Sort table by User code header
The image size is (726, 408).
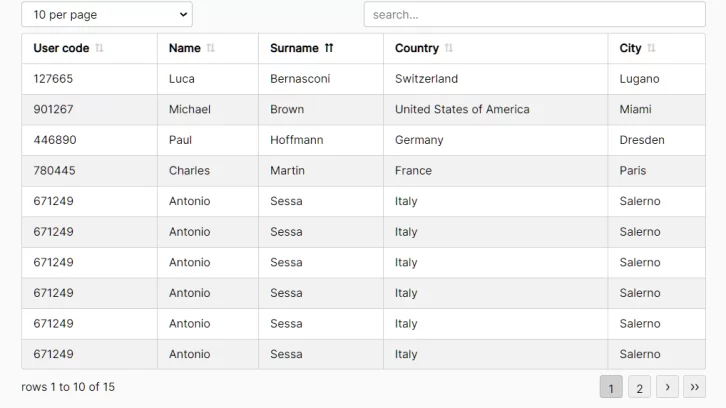[61, 48]
